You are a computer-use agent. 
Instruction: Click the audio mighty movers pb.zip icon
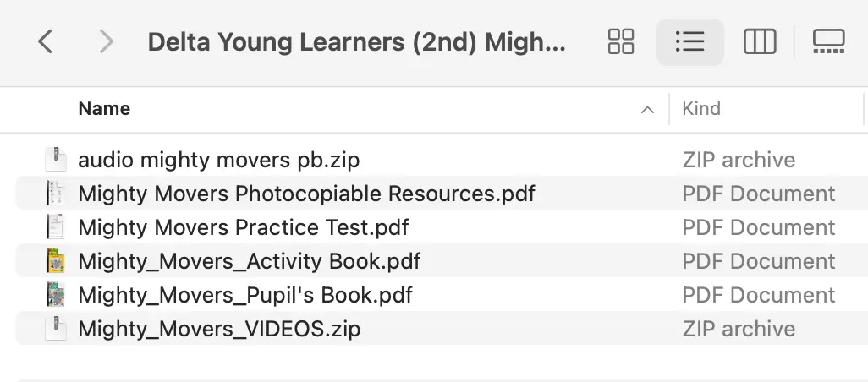[55, 160]
